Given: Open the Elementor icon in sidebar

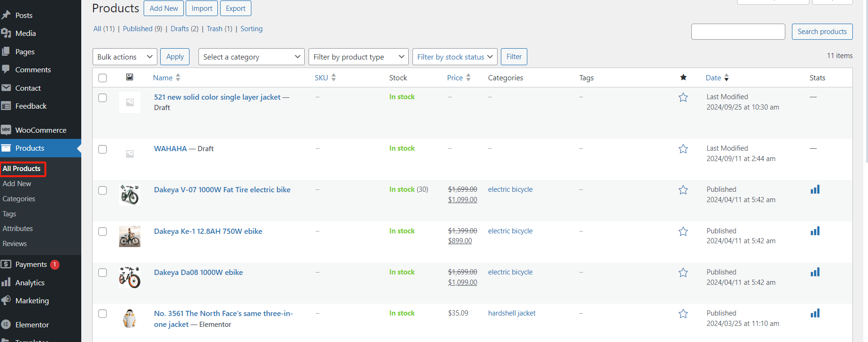Looking at the screenshot, I should (6, 325).
